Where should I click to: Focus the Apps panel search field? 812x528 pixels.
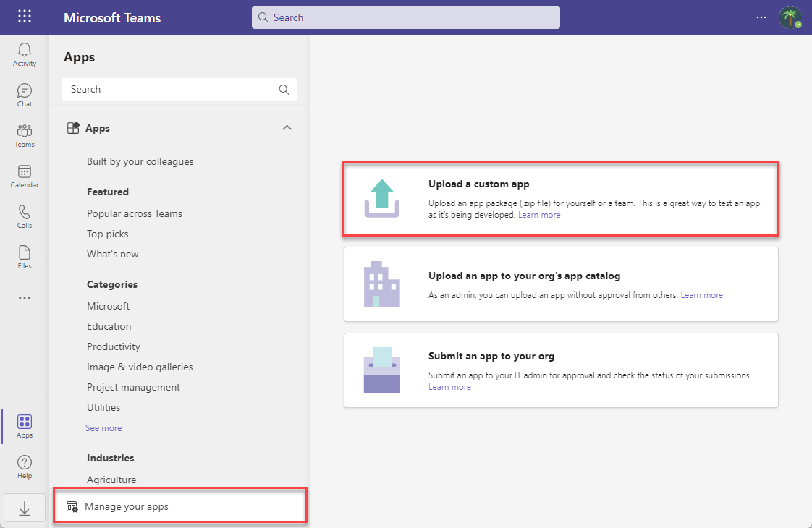coord(179,90)
